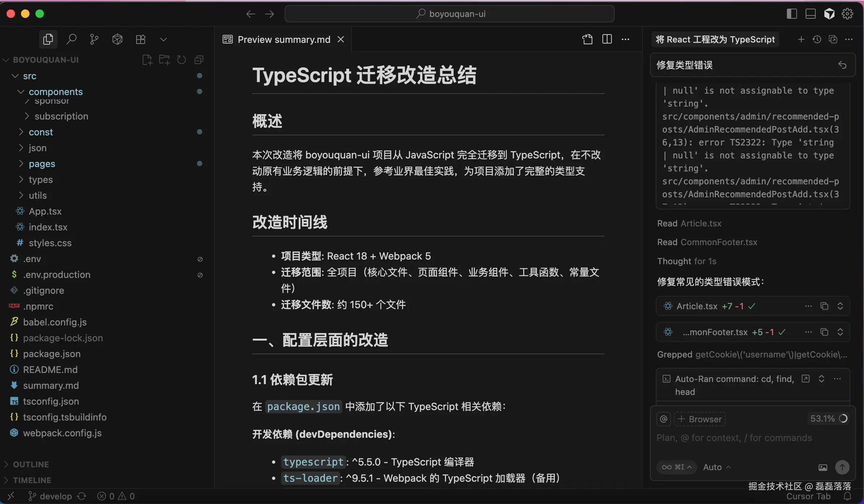This screenshot has height=504, width=864.
Task: Collapse all folders in the explorer
Action: coord(199,59)
